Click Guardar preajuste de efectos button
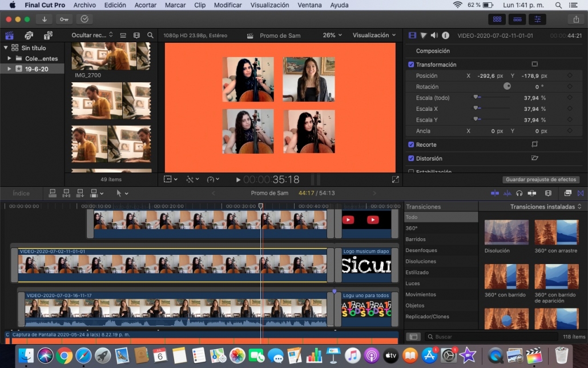The width and height of the screenshot is (588, 368). coord(541,179)
